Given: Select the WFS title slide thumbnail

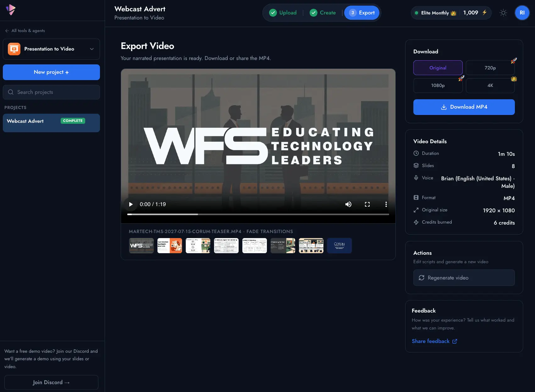Looking at the screenshot, I should coord(141,246).
